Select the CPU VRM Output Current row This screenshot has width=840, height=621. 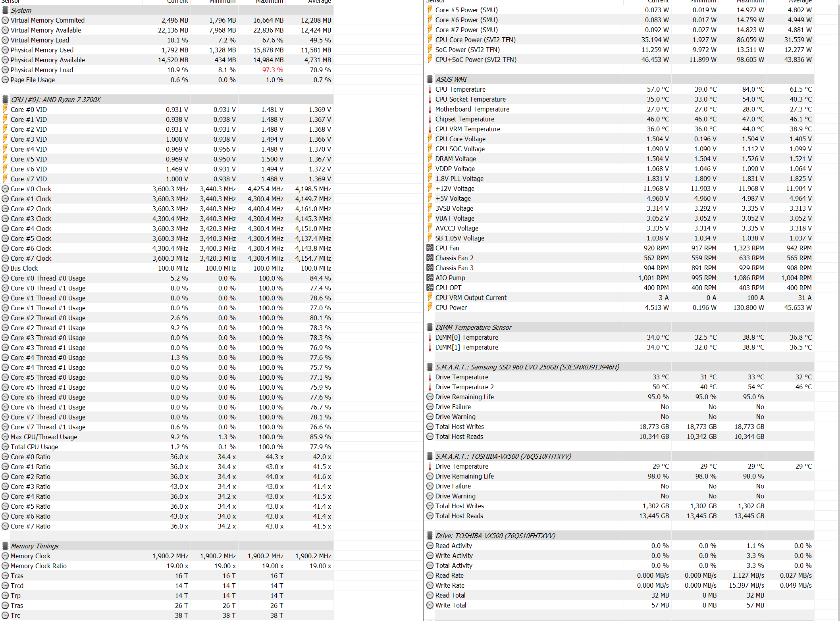pyautogui.click(x=471, y=298)
